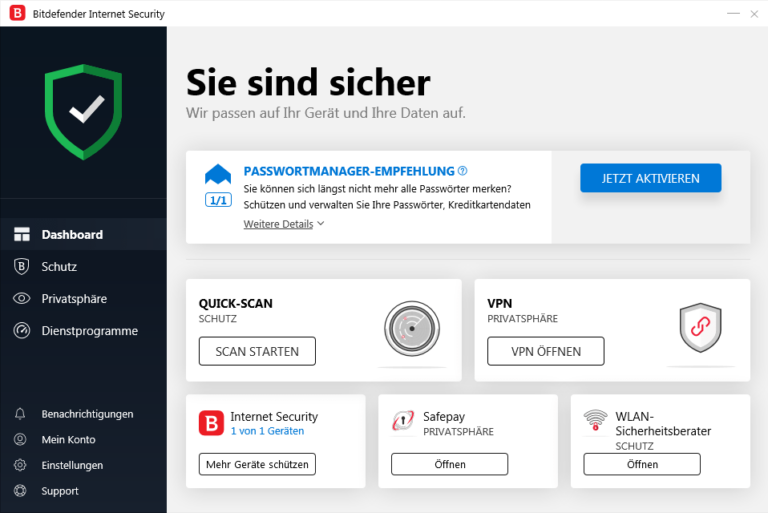Click the Bitdefender logo in title bar

18,13
